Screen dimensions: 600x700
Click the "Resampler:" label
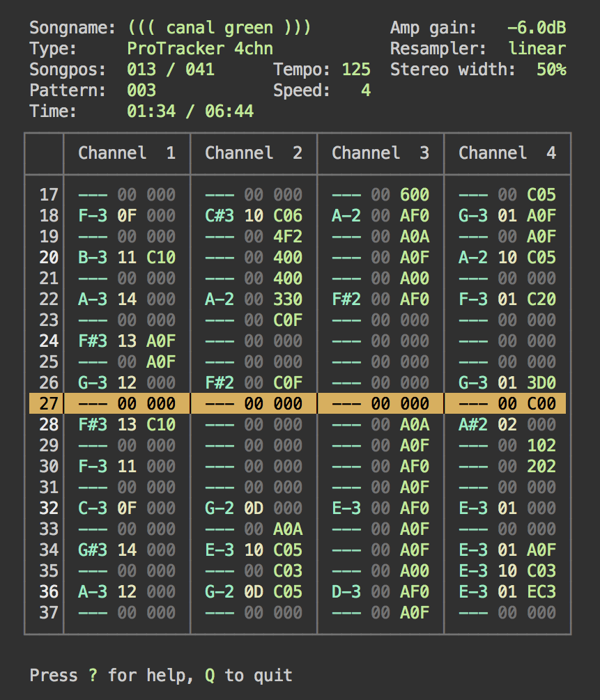pyautogui.click(x=438, y=49)
